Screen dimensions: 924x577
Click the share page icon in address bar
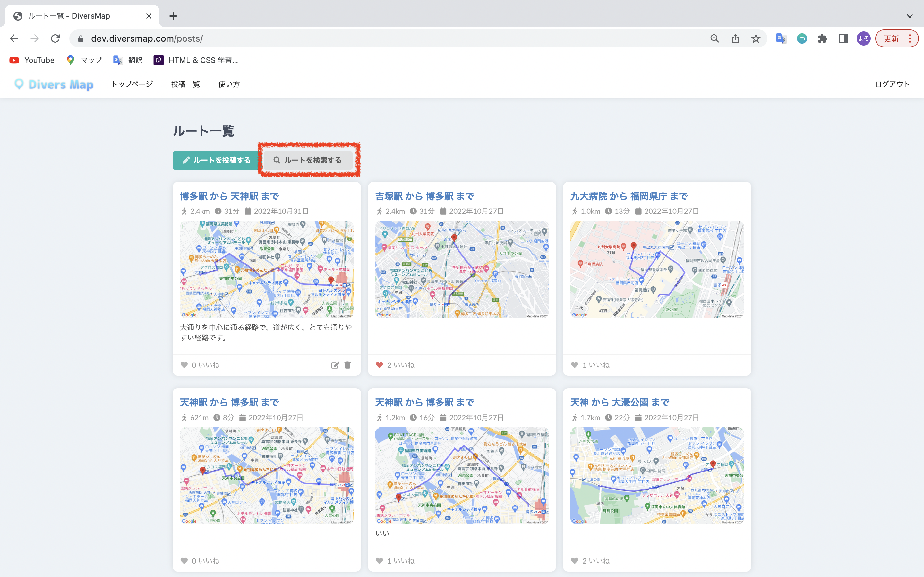tap(735, 38)
